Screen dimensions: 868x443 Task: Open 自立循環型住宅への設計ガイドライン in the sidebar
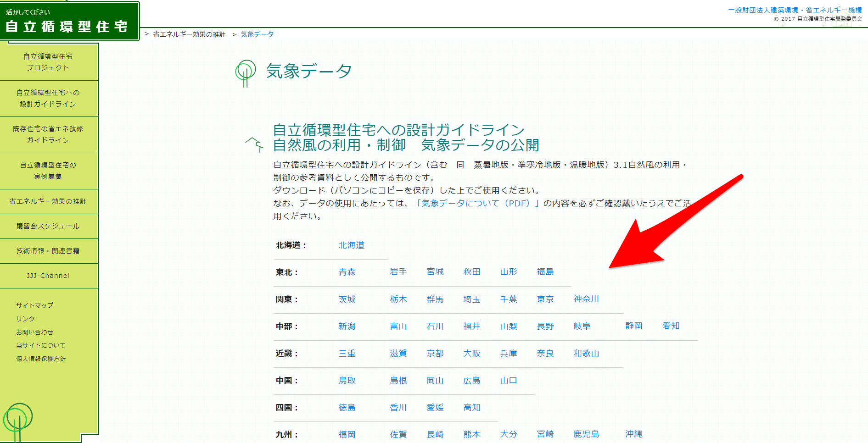pyautogui.click(x=48, y=98)
